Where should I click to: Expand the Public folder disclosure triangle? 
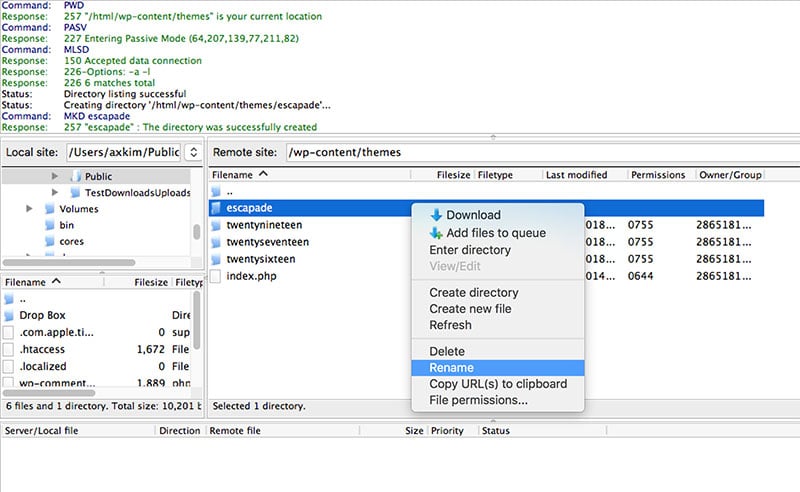56,176
